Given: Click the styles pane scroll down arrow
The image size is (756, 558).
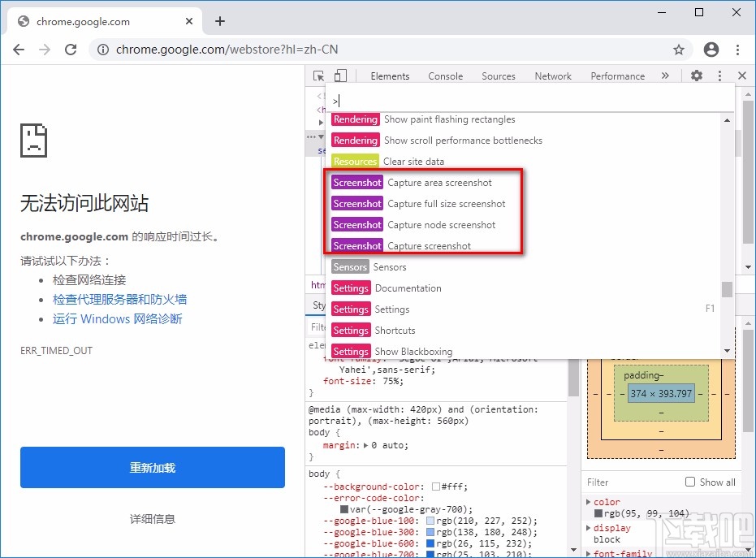Looking at the screenshot, I should 573,549.
